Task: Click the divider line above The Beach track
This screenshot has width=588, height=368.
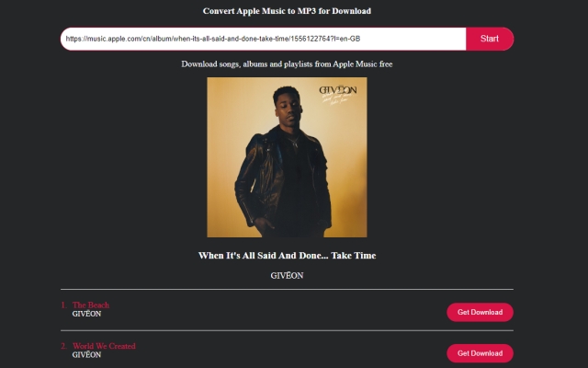Action: coord(287,290)
